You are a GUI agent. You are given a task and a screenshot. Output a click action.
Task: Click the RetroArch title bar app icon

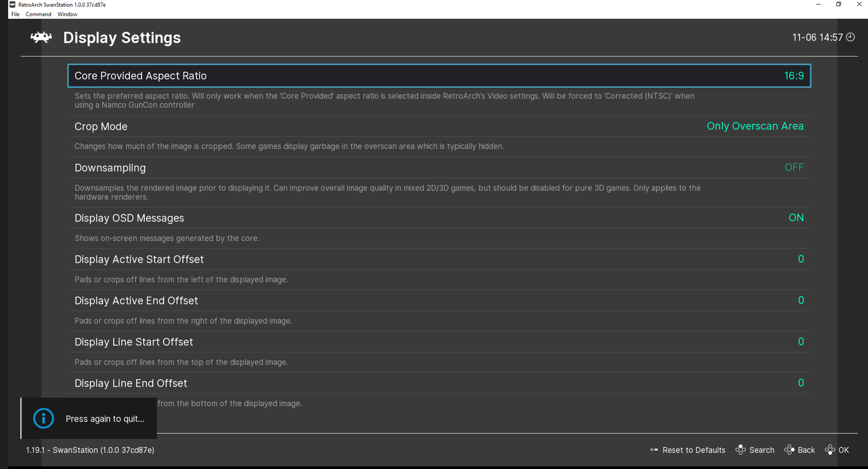click(12, 5)
